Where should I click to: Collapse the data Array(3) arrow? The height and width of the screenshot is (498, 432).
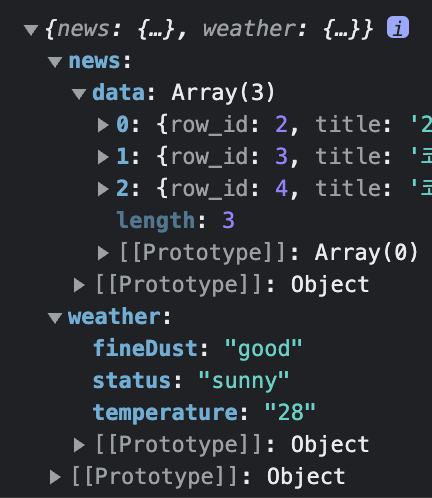coord(79,94)
